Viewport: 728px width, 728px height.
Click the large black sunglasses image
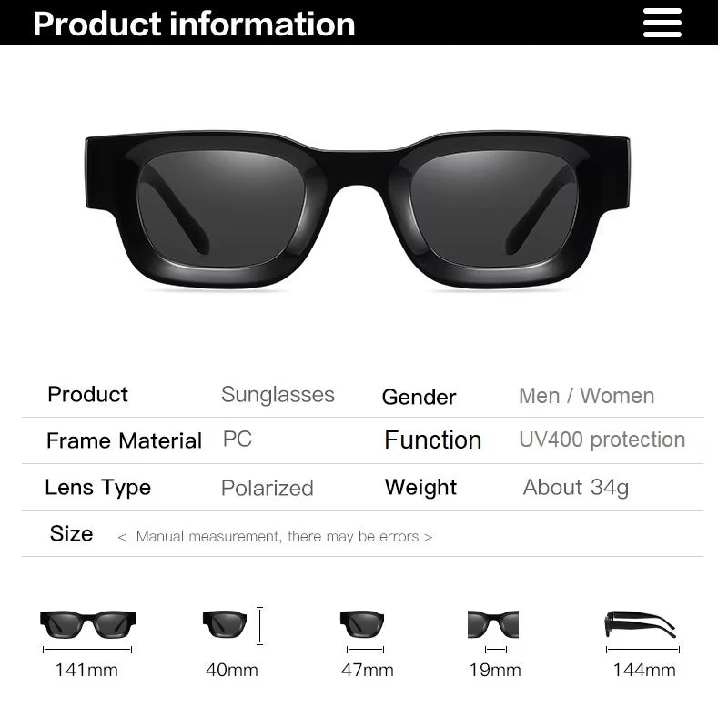pos(358,209)
